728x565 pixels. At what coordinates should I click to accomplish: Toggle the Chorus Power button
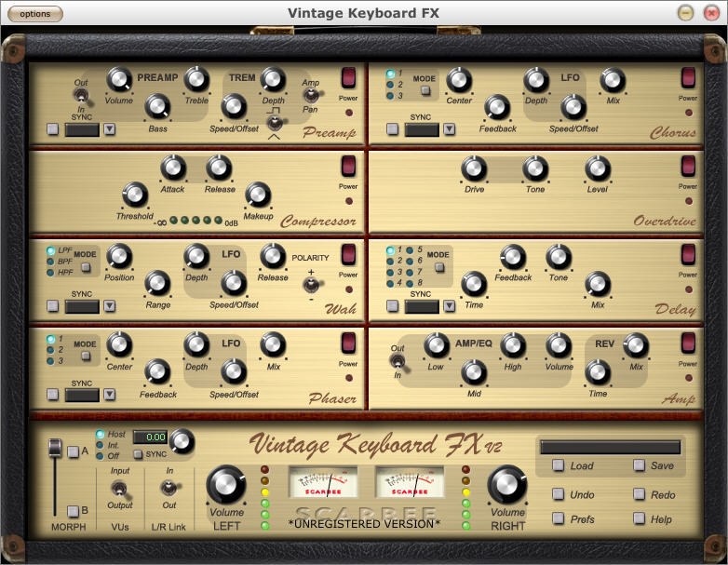[688, 77]
